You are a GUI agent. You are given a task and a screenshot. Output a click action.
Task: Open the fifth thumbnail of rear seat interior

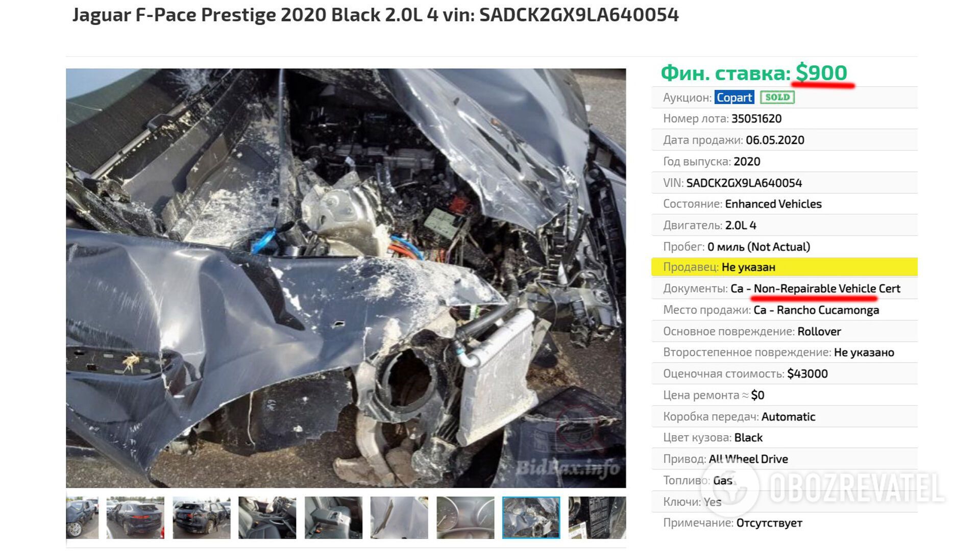333,517
